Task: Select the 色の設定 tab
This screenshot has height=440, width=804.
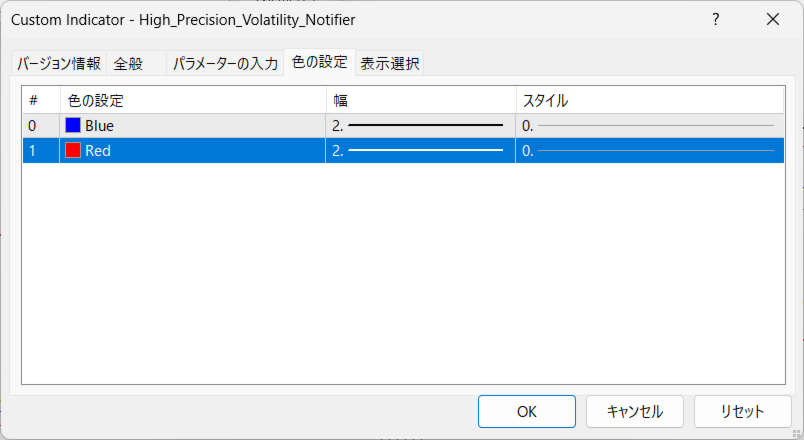Action: point(319,63)
